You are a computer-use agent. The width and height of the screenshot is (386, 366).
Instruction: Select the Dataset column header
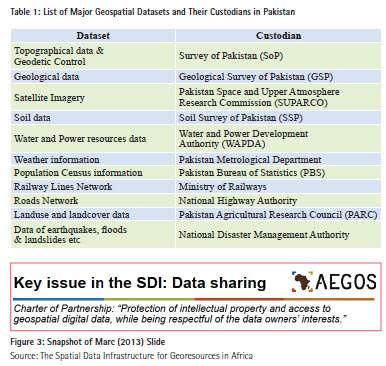coord(93,36)
